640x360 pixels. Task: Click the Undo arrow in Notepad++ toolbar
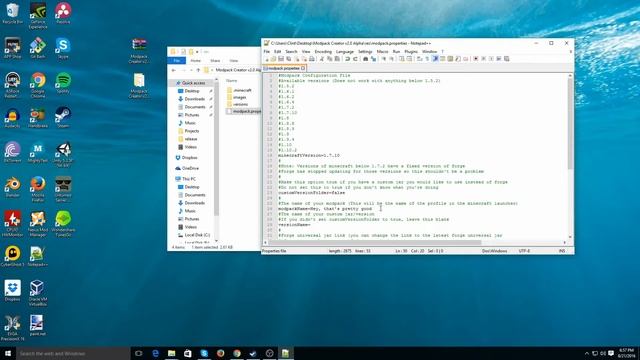coord(347,59)
